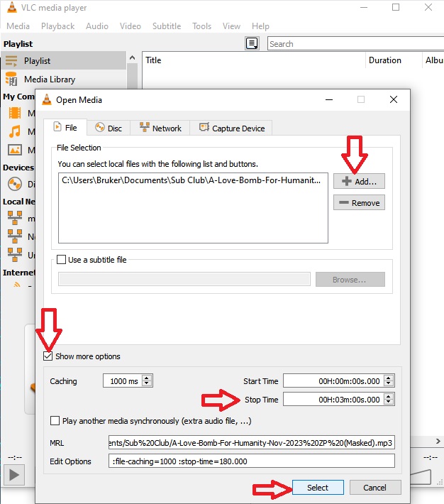Minimize the Open Media dialog
Screen dimensions: 444x504
(x=329, y=99)
